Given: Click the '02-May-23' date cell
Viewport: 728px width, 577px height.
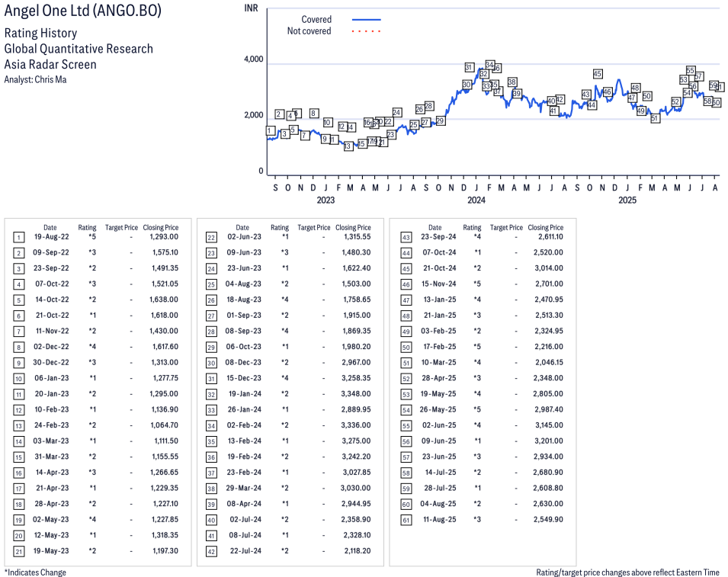Looking at the screenshot, I should tap(50, 519).
